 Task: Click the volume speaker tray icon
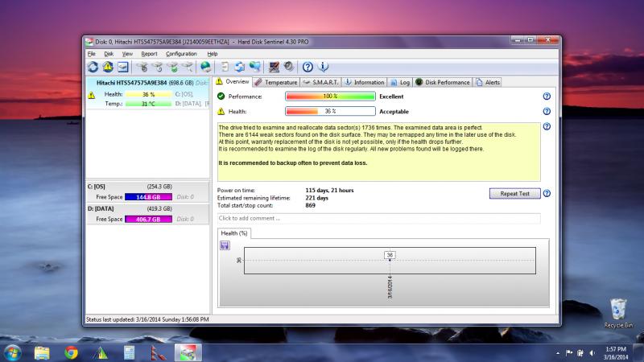pyautogui.click(x=592, y=353)
